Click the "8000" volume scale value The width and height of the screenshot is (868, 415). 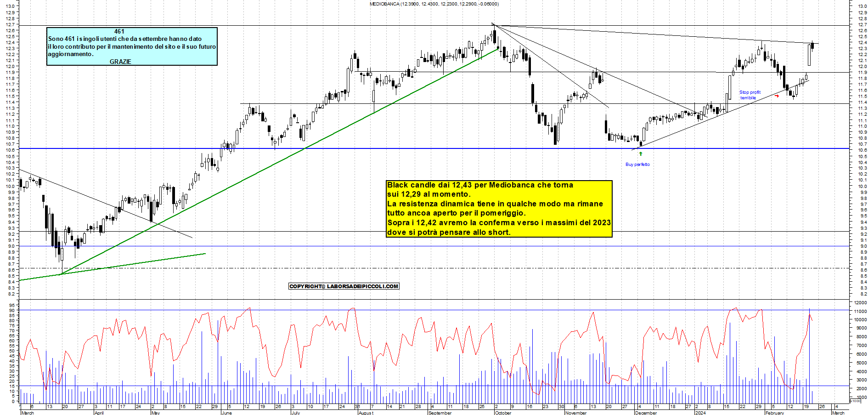862,337
